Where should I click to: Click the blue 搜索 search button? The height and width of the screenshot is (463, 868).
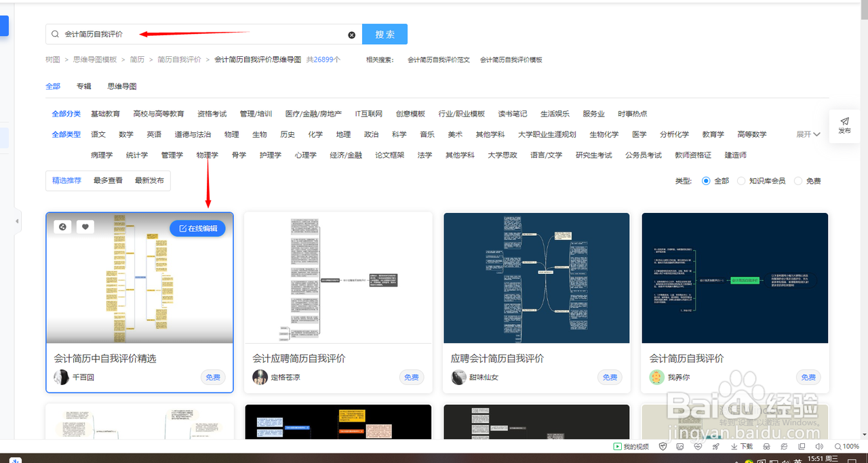(384, 34)
